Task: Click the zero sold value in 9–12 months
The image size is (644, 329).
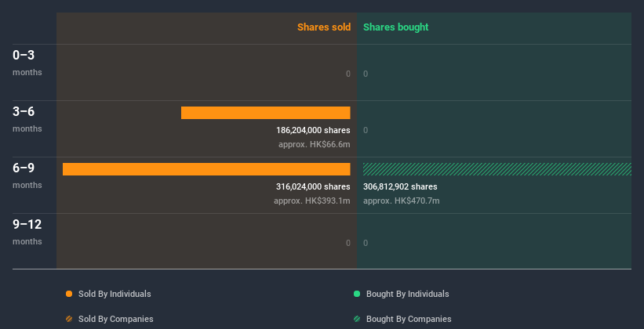Action: [348, 243]
